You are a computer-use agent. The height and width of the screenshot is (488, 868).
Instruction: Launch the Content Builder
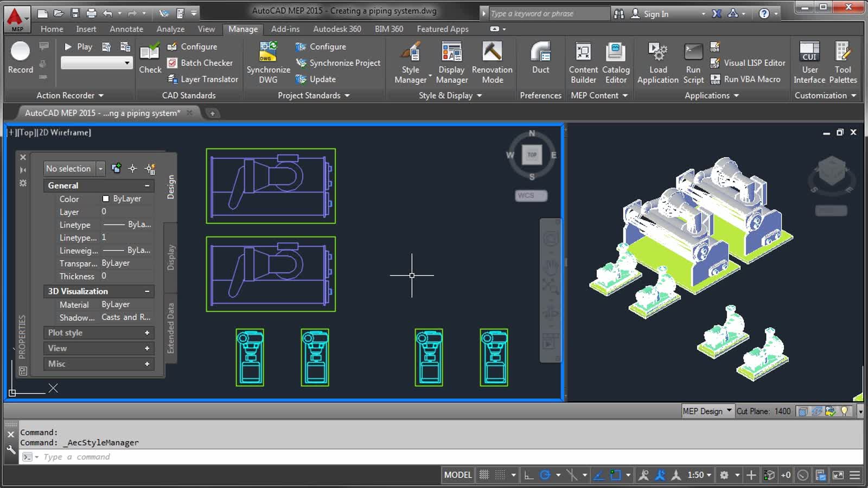tap(583, 62)
